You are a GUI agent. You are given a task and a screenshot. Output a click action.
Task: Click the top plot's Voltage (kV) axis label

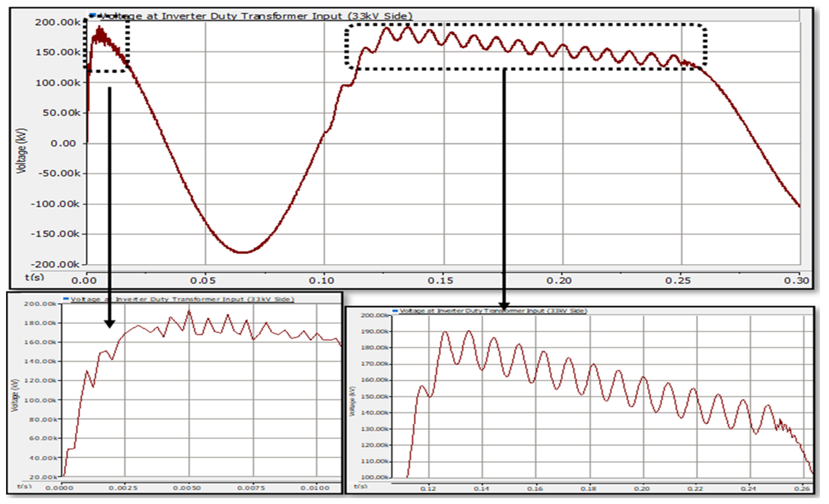(x=21, y=151)
